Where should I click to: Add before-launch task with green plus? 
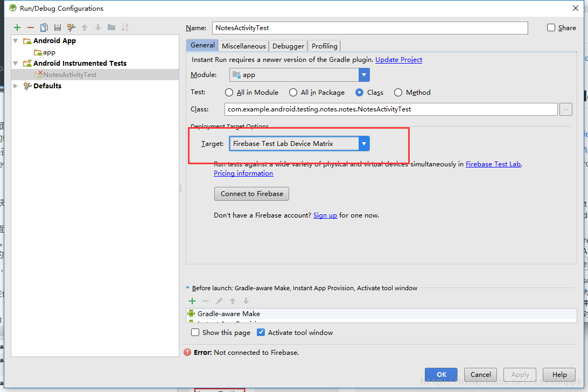[x=192, y=301]
